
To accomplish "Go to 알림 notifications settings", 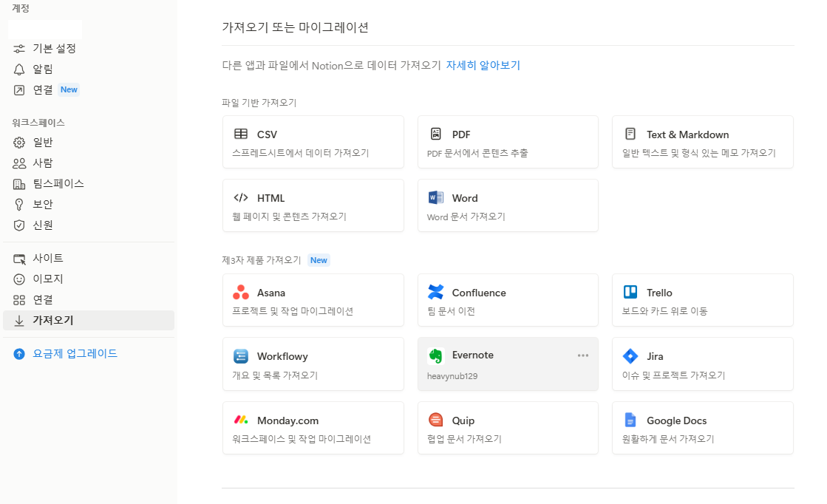I will click(89, 69).
